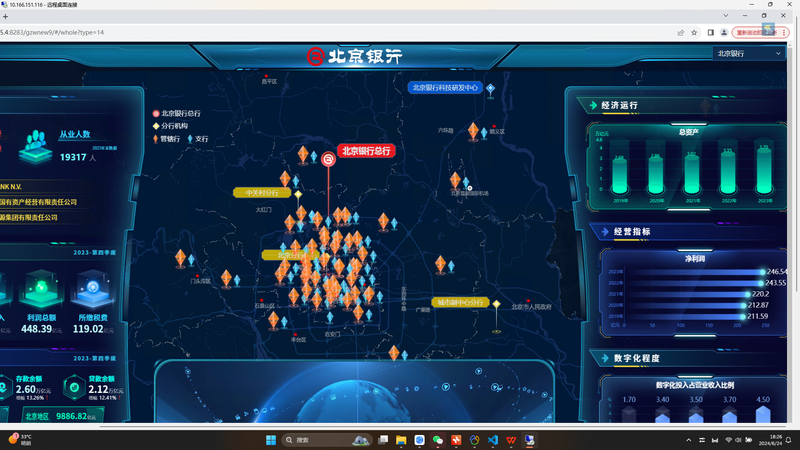The image size is (800, 450).
Task: Click the 贷款余额 hexagon icon
Action: (74, 388)
